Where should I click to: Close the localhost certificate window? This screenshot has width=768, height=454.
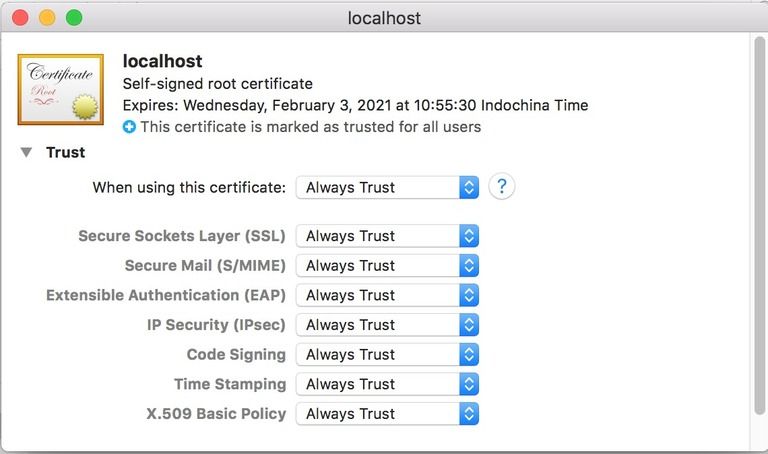pos(20,18)
